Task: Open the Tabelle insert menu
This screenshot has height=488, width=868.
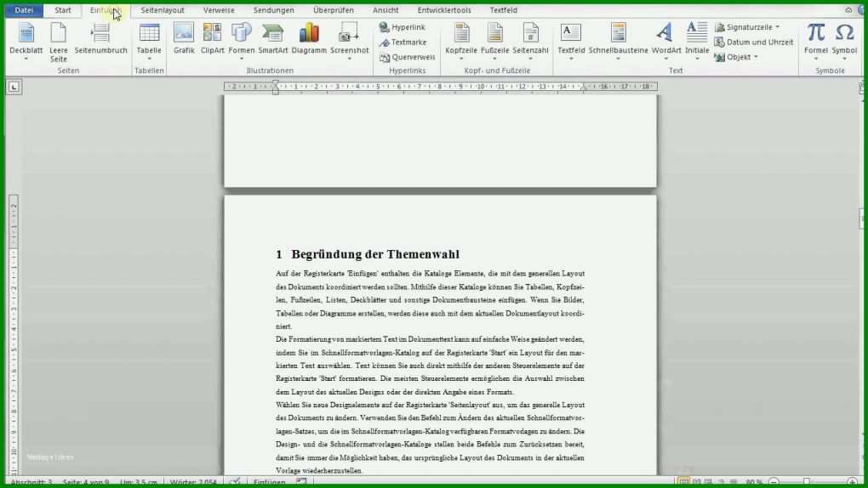Action: point(149,42)
